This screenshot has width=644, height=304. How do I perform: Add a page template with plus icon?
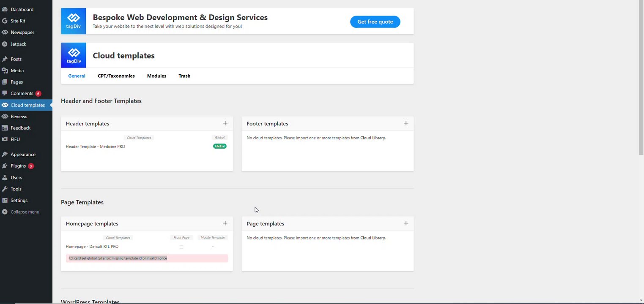click(x=406, y=223)
